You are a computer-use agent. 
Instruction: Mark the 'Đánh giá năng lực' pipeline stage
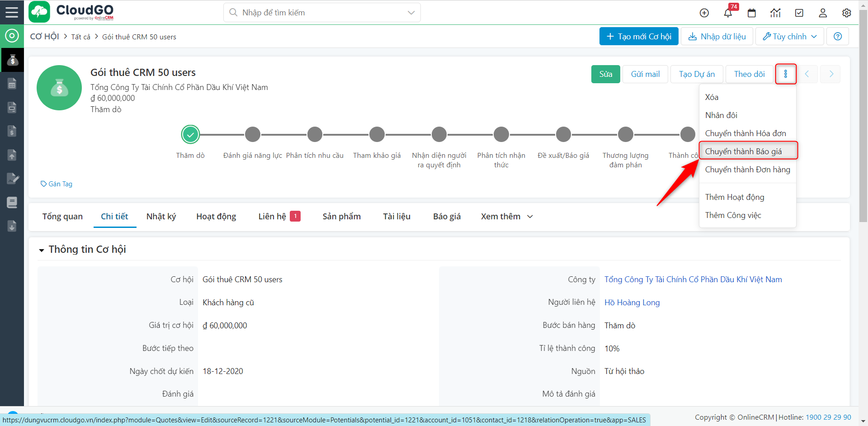pyautogui.click(x=252, y=134)
